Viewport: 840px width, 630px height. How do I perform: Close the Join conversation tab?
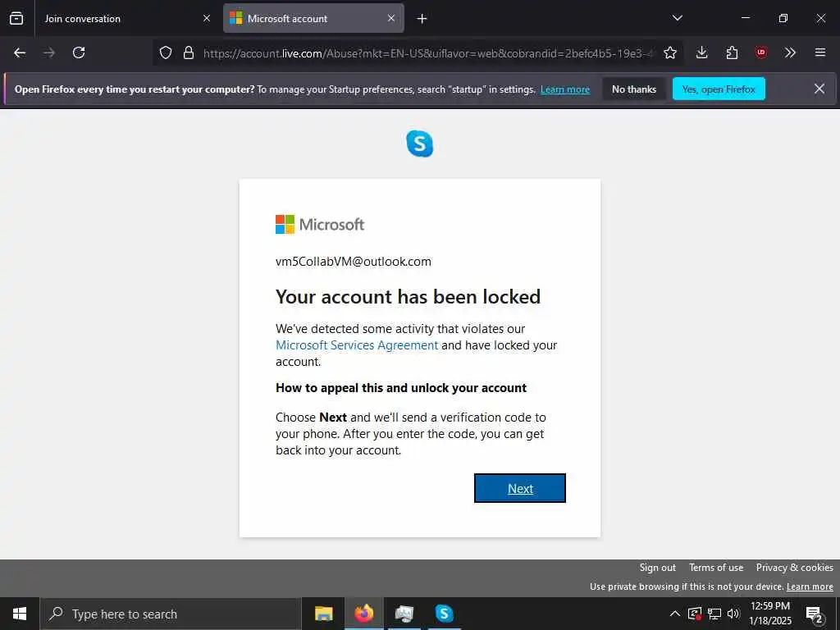pos(207,19)
